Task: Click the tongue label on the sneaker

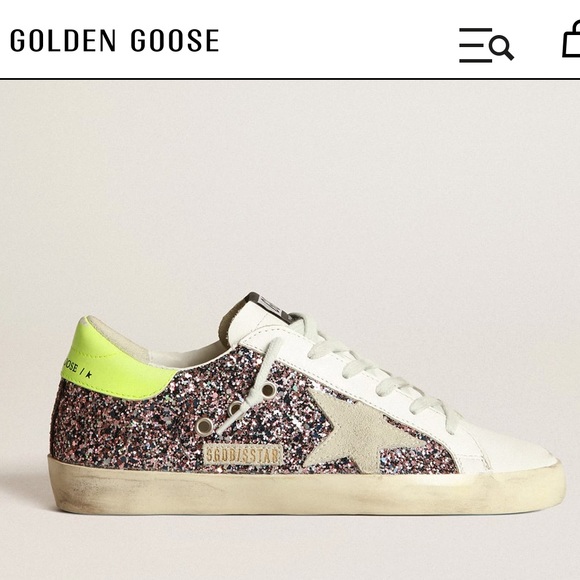Action: click(x=271, y=306)
